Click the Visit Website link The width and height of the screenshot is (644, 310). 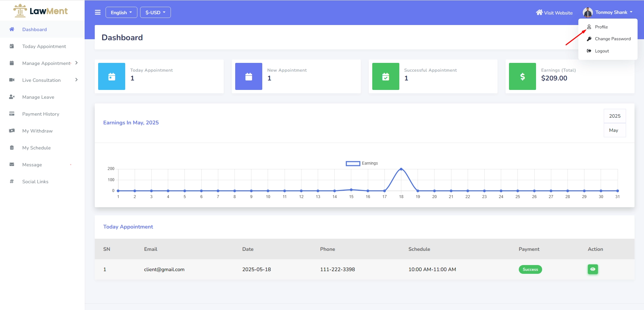tap(554, 13)
